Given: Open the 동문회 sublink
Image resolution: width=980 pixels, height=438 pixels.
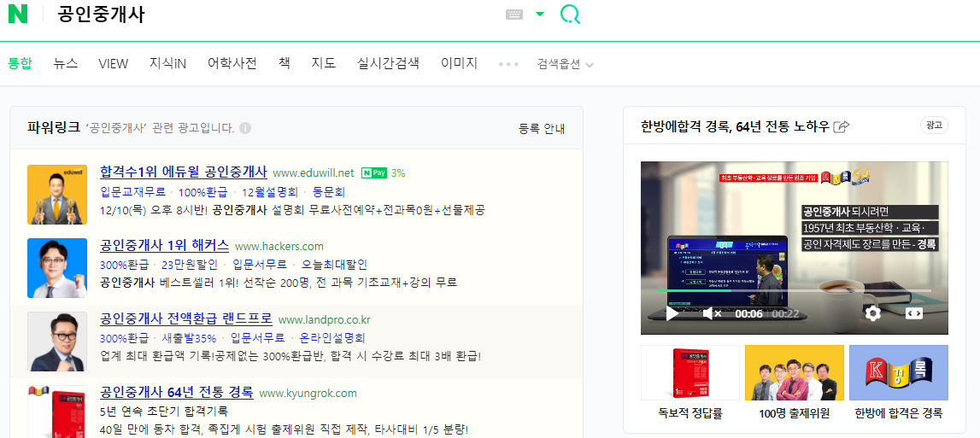Looking at the screenshot, I should coord(329,192).
